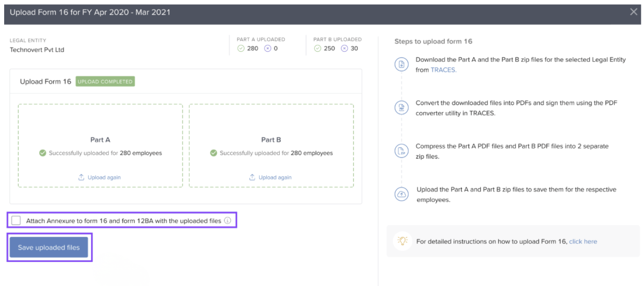Click the PDF convert step icon

[401, 108]
